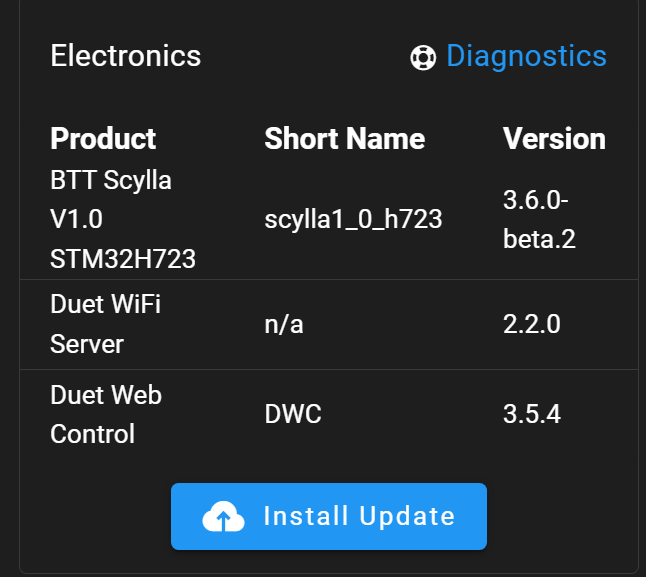Click the 3.5.4 version value
Image resolution: width=646 pixels, height=577 pixels.
531,414
